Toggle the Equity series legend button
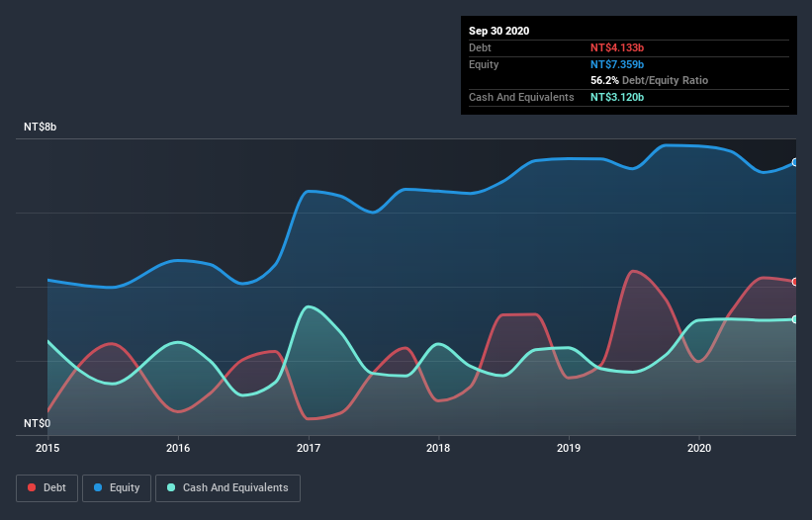 (117, 488)
